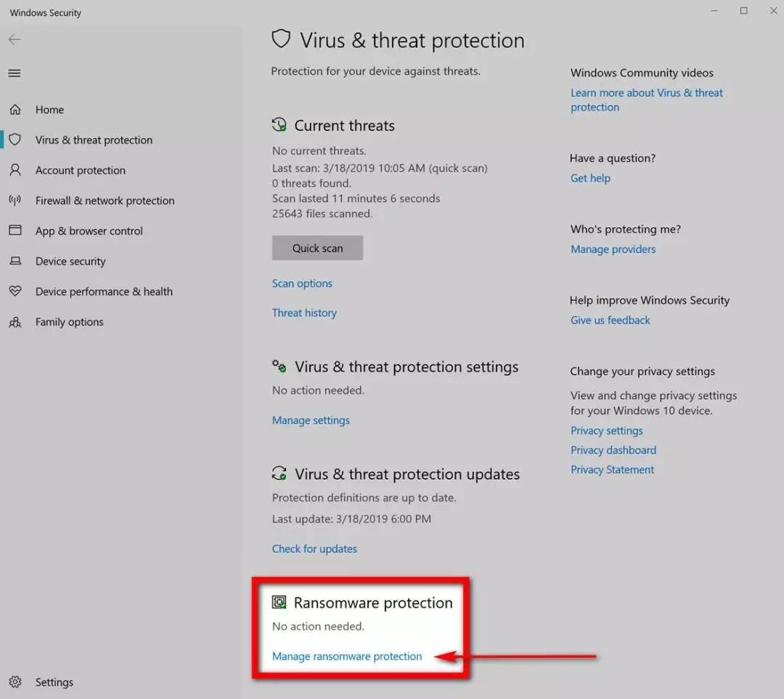
Task: Start a Quick scan
Action: [x=317, y=248]
